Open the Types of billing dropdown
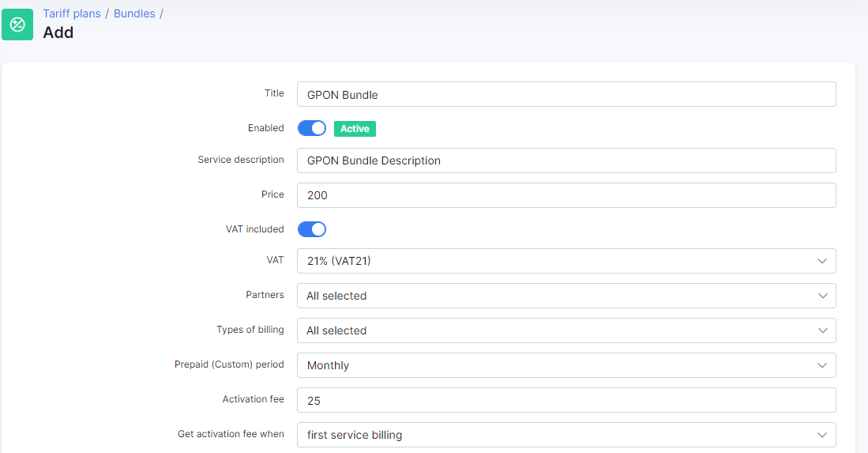The image size is (868, 453). click(566, 330)
